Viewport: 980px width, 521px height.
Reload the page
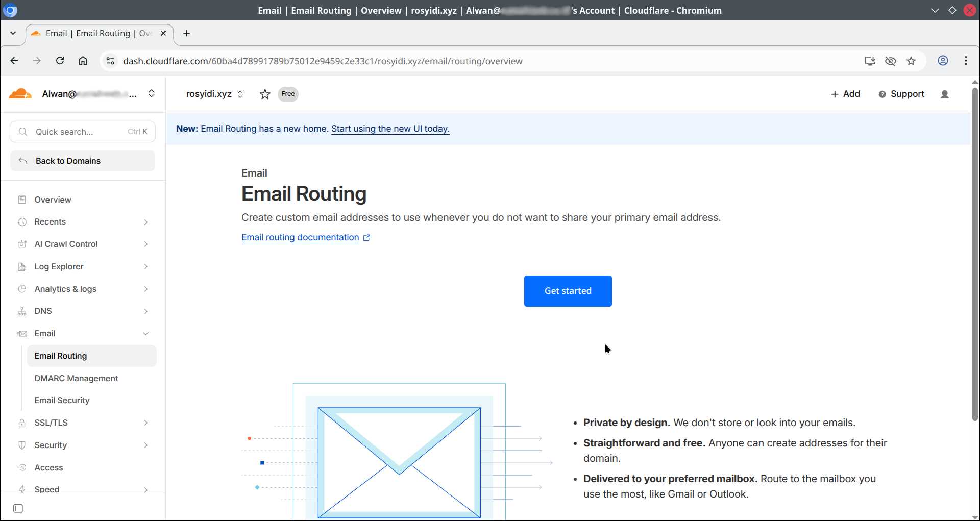click(x=60, y=61)
